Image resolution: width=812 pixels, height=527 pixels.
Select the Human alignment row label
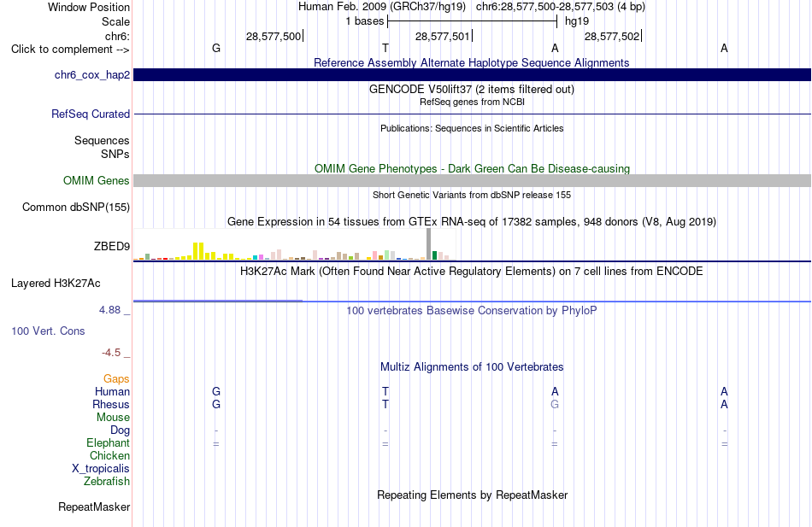112,391
